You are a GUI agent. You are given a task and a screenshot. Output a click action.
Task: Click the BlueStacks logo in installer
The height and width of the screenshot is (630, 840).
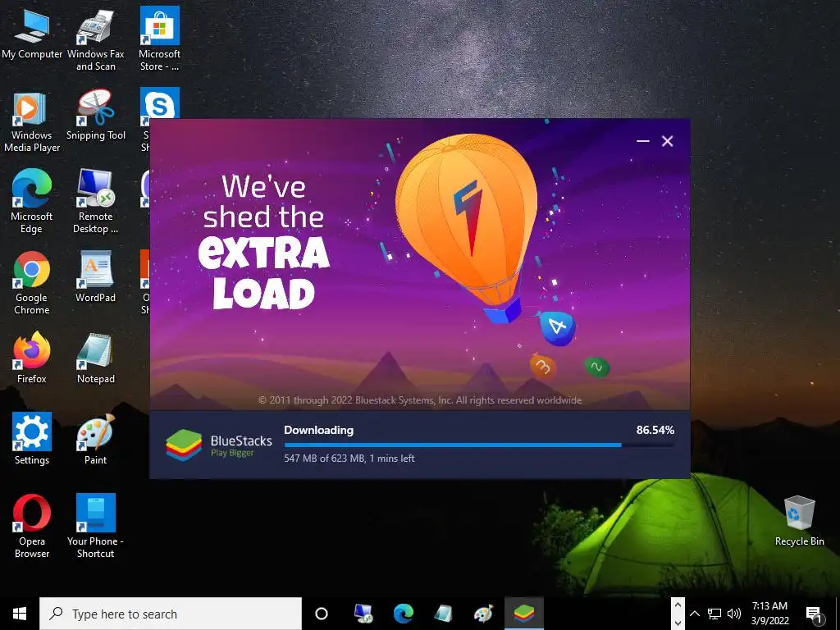tap(184, 445)
